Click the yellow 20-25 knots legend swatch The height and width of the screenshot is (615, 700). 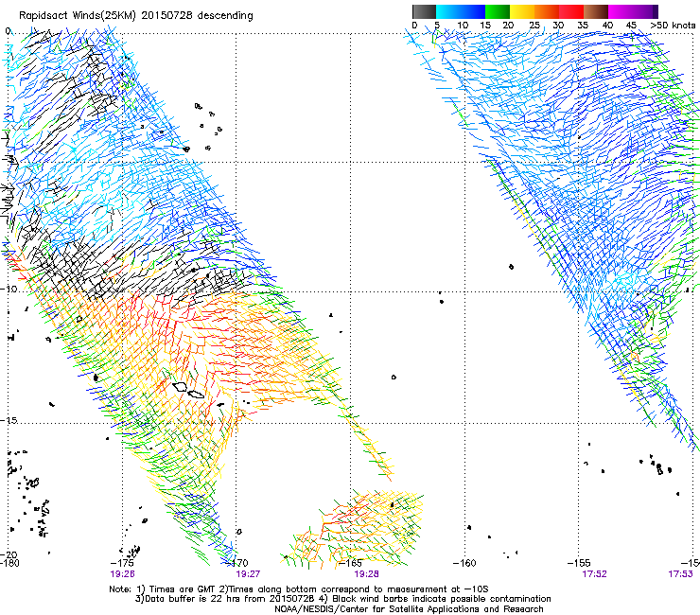[x=522, y=11]
